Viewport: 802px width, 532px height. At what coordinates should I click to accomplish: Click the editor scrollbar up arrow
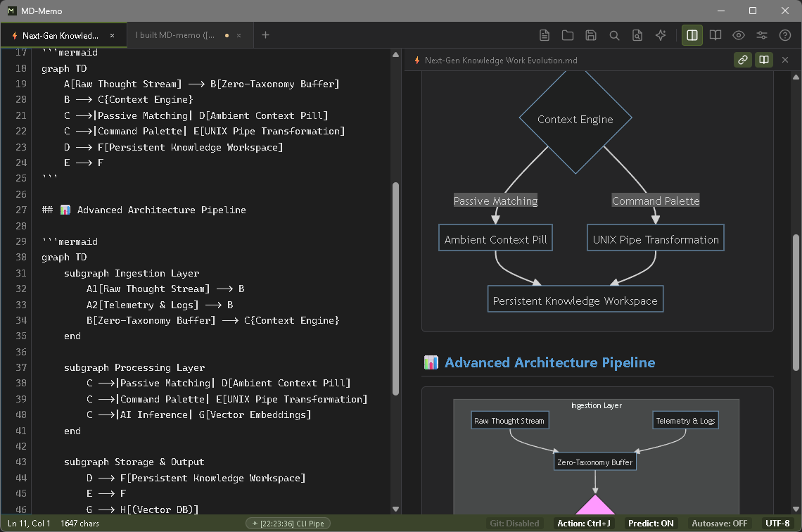(x=395, y=54)
